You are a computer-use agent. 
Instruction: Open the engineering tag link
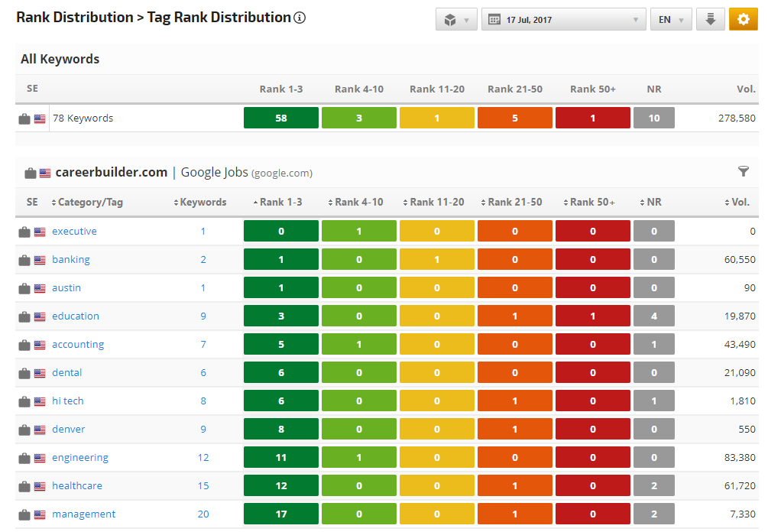click(x=80, y=458)
